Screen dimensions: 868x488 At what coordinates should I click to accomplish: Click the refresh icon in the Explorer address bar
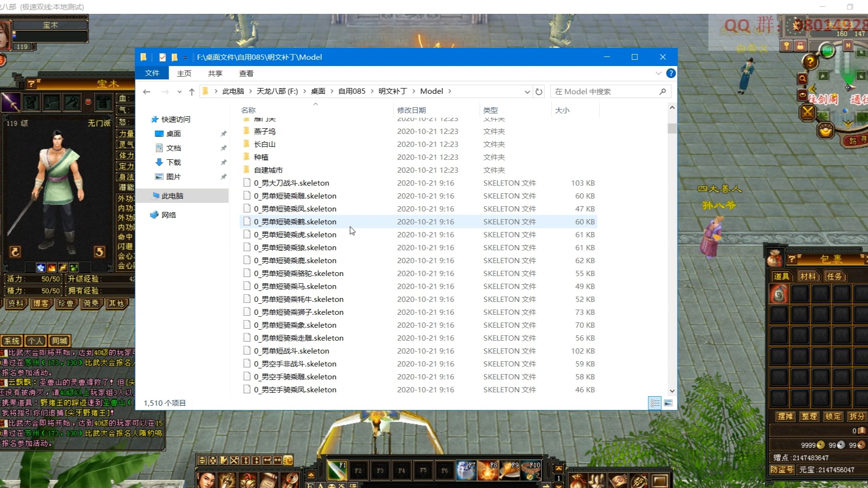539,91
